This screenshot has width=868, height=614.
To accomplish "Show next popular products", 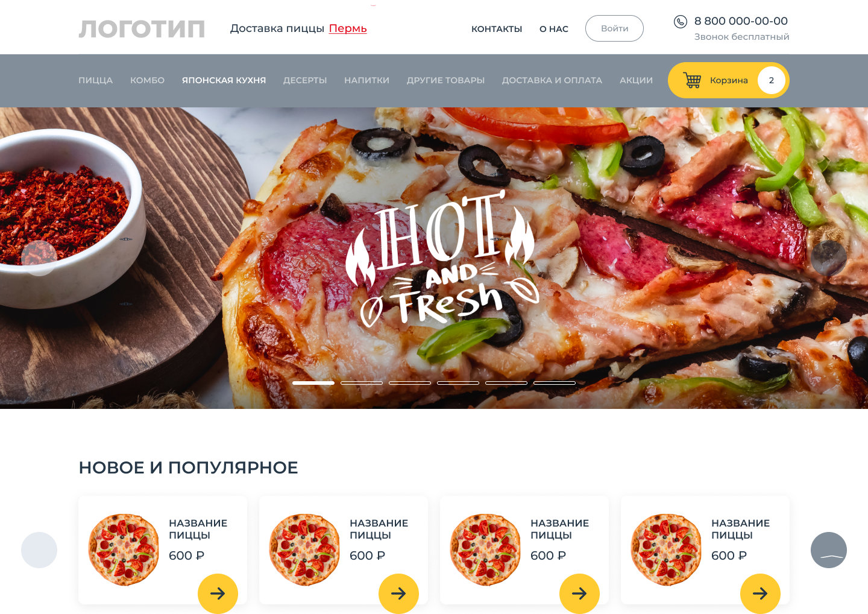I will click(829, 550).
